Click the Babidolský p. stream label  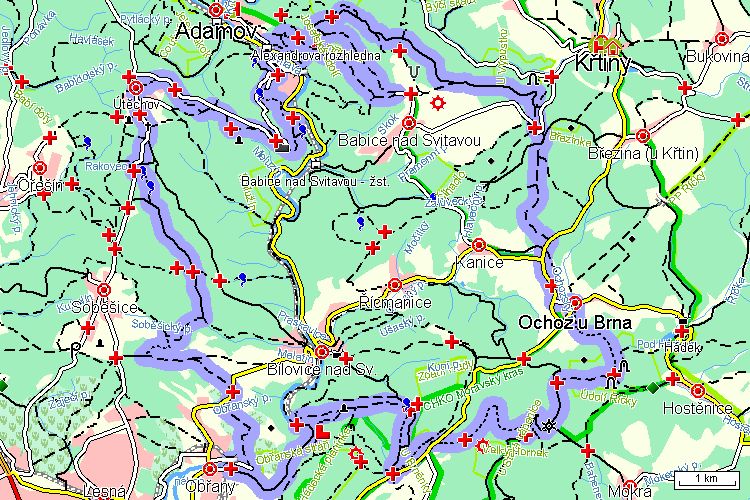(x=87, y=78)
